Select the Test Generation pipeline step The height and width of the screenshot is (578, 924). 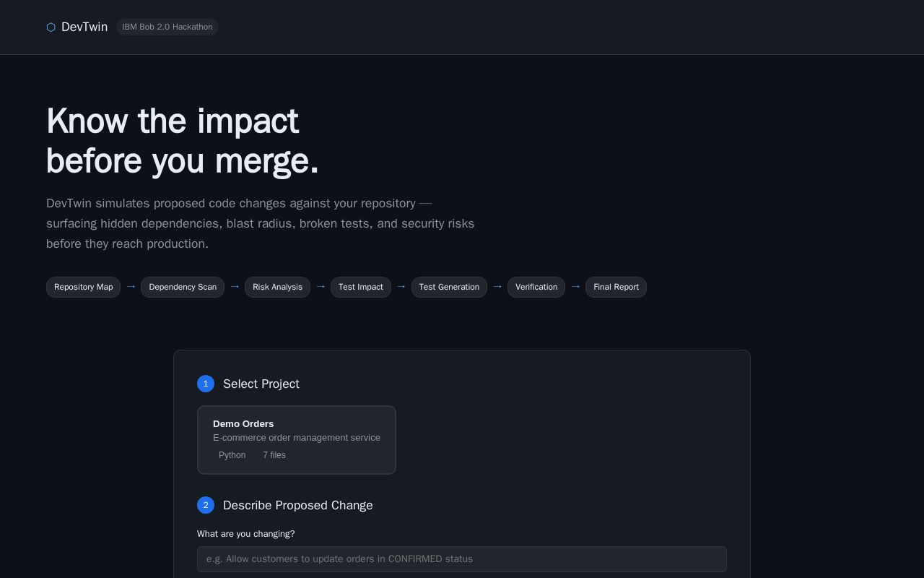[x=449, y=287]
